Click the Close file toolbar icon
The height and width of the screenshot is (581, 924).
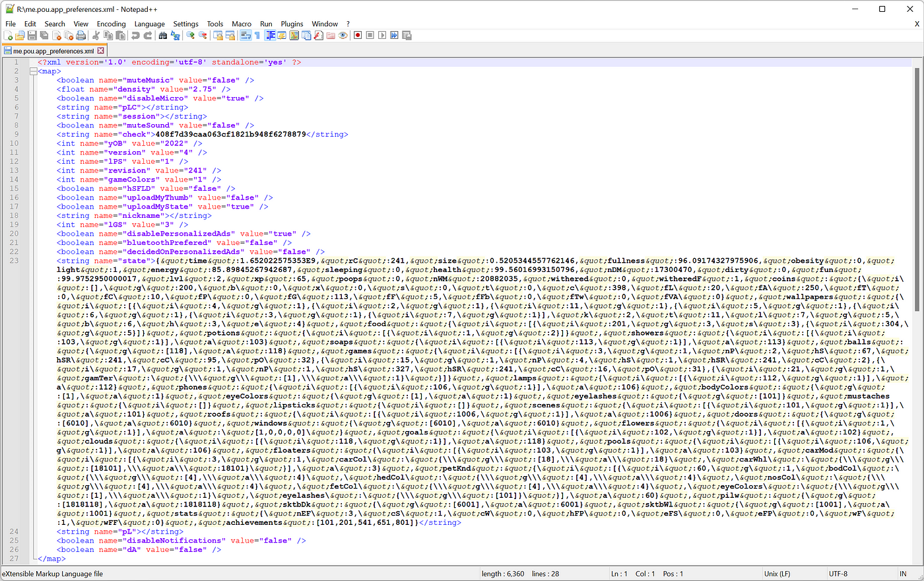[x=56, y=36]
